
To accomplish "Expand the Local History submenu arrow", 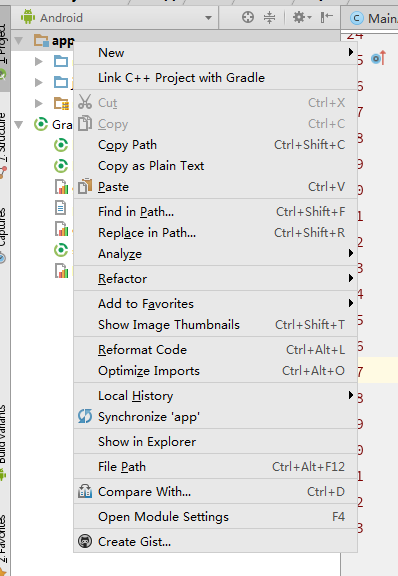I will (351, 396).
